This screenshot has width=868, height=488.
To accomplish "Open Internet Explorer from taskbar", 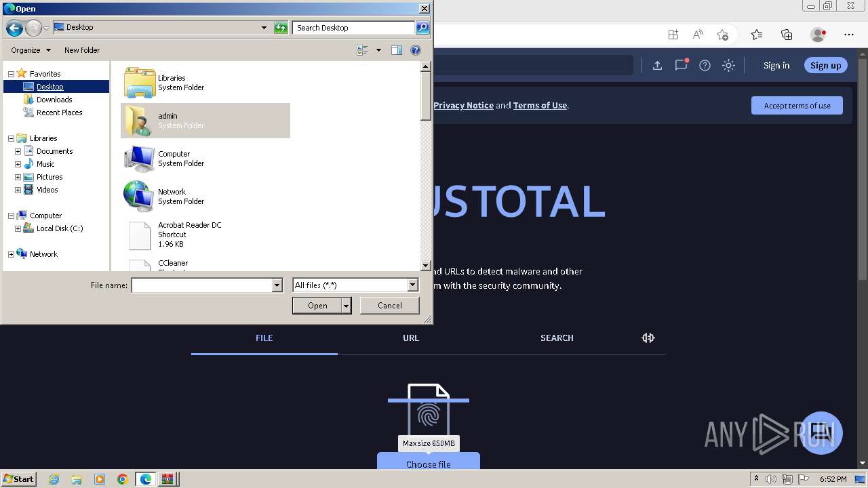I will (x=54, y=479).
